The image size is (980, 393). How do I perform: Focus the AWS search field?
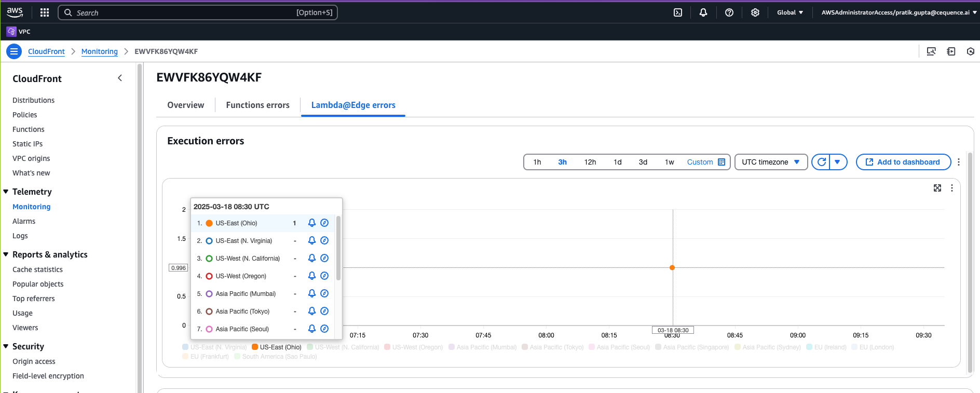point(198,12)
